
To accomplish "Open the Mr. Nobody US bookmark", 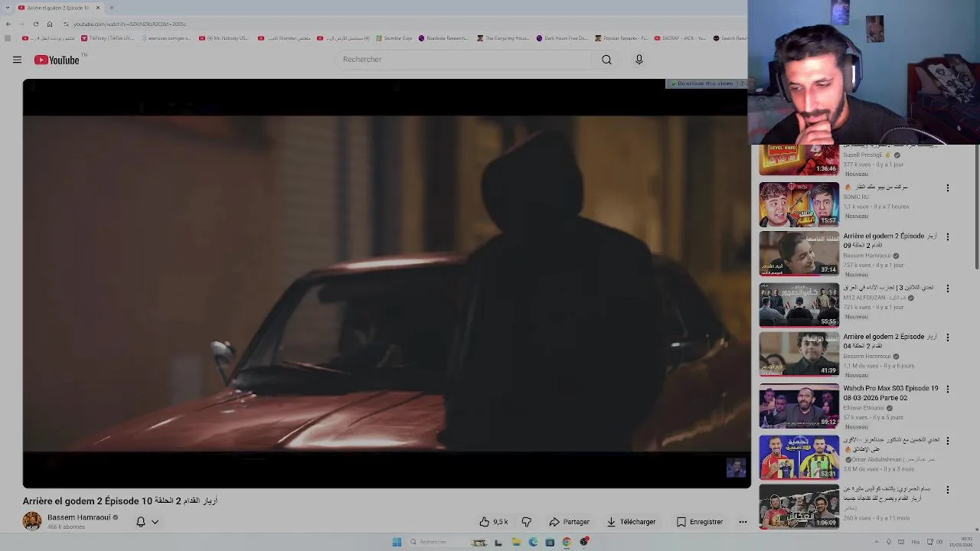I will [x=224, y=38].
